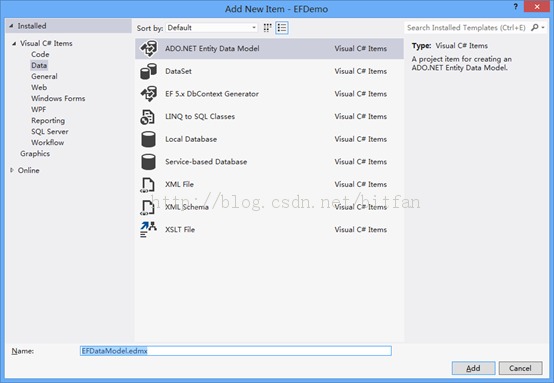
Task: Select the 'Local Database' template name
Action: pos(191,139)
